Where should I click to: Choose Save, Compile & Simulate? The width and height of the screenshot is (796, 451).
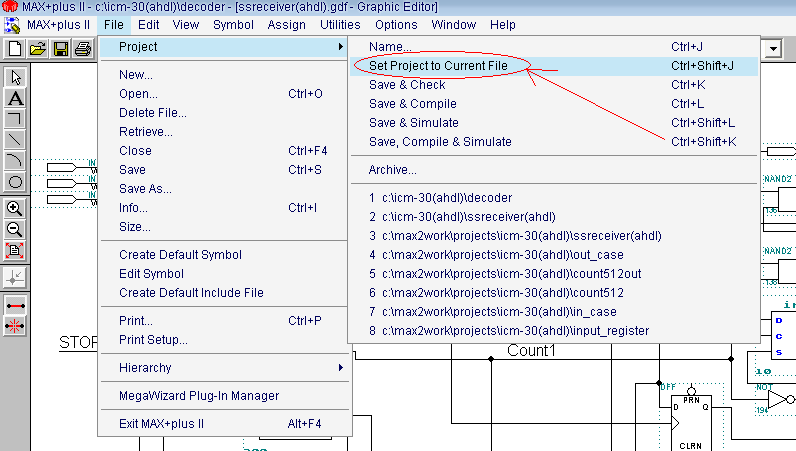click(x=554, y=142)
